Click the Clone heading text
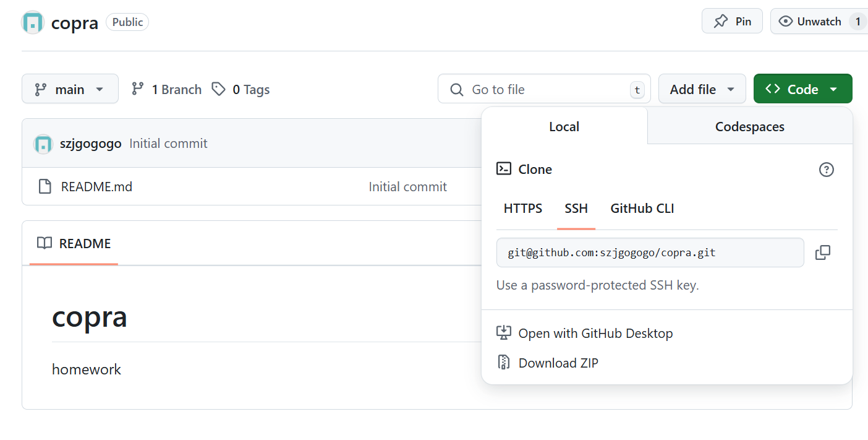This screenshot has width=868, height=440. click(535, 169)
